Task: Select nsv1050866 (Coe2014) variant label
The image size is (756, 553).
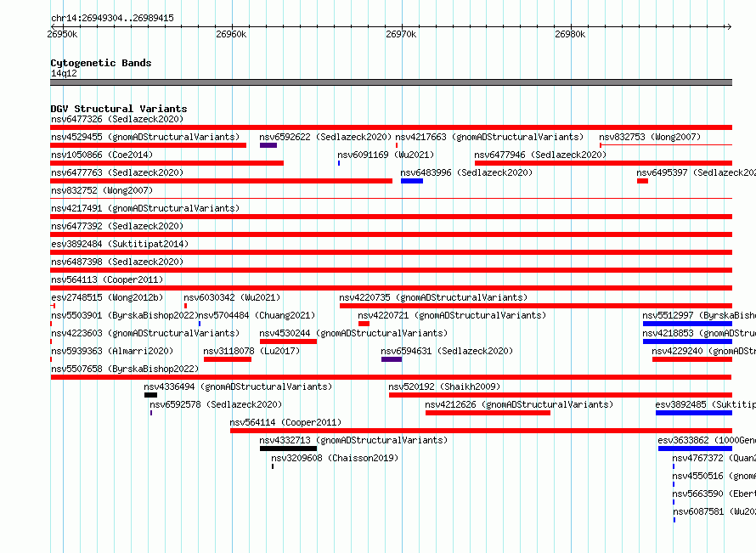Action: (102, 155)
